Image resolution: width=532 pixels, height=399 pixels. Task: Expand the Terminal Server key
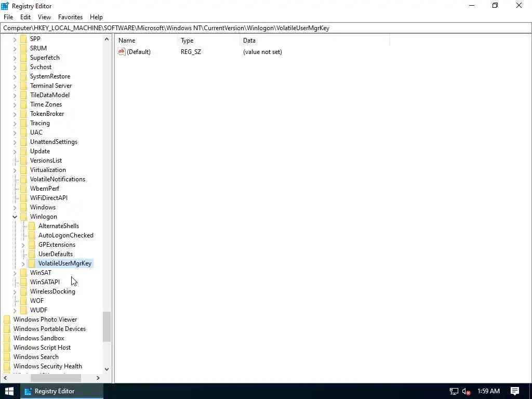coord(15,86)
